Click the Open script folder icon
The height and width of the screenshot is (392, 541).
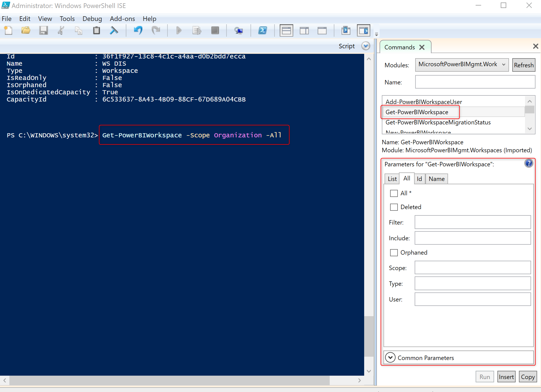(26, 30)
